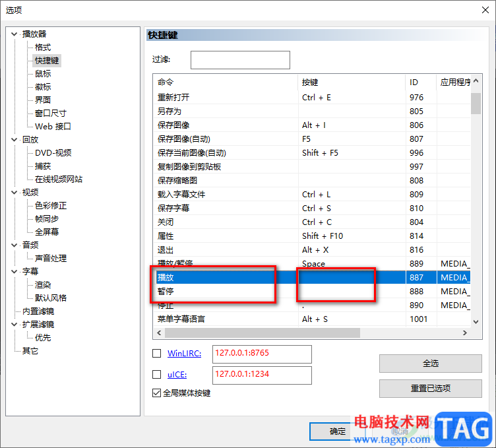The width and height of the screenshot is (496, 448).
Task: Open the 声音处理 settings page
Action: [x=51, y=259]
